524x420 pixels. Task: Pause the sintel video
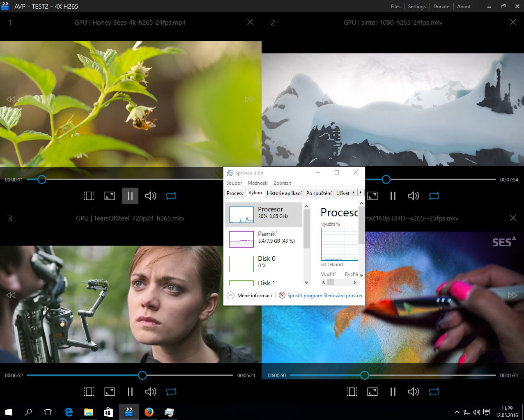tap(393, 196)
